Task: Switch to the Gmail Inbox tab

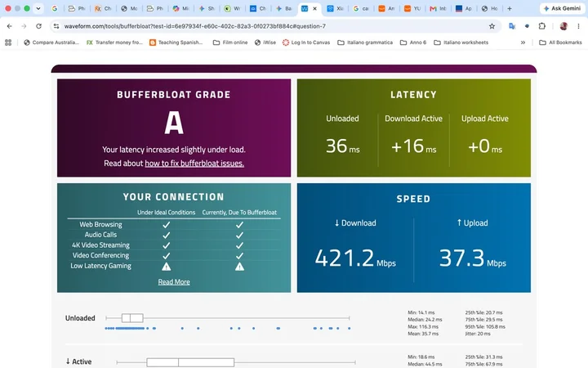Action: tap(438, 8)
